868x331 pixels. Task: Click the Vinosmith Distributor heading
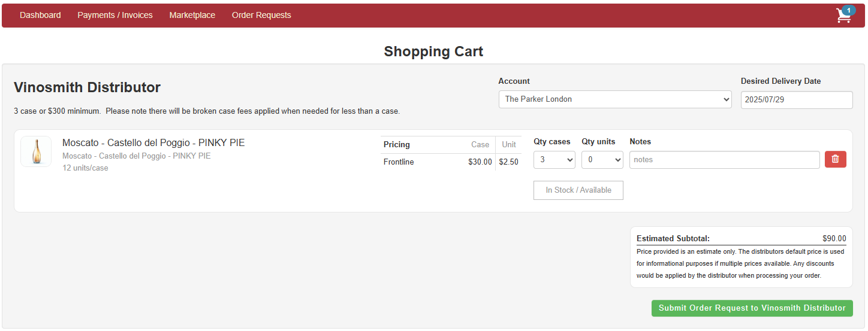(87, 87)
